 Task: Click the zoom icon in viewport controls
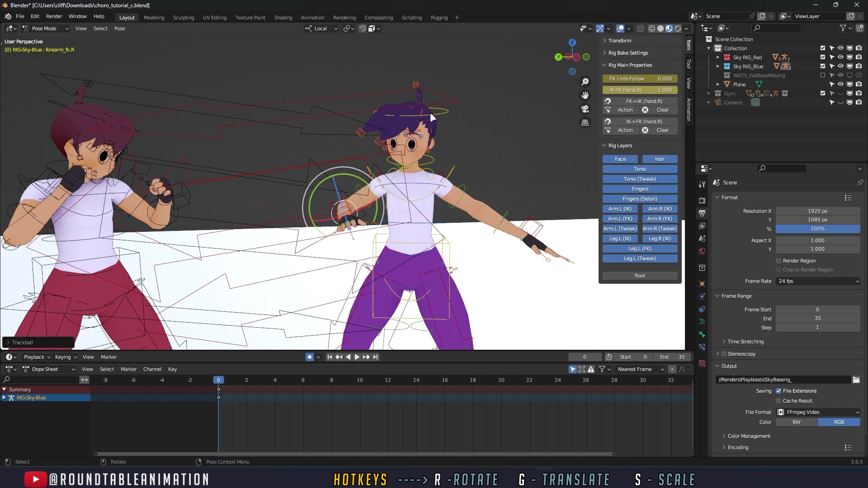585,81
